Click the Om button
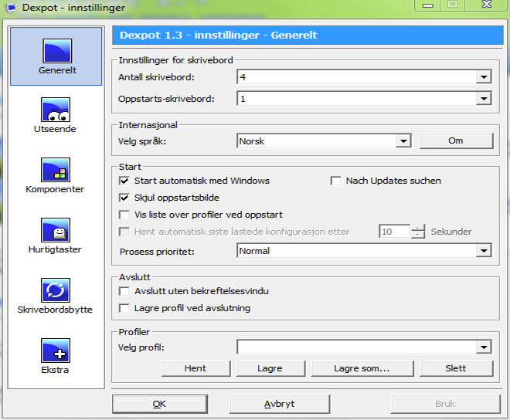Viewport: 510px width, 420px height. click(x=456, y=141)
